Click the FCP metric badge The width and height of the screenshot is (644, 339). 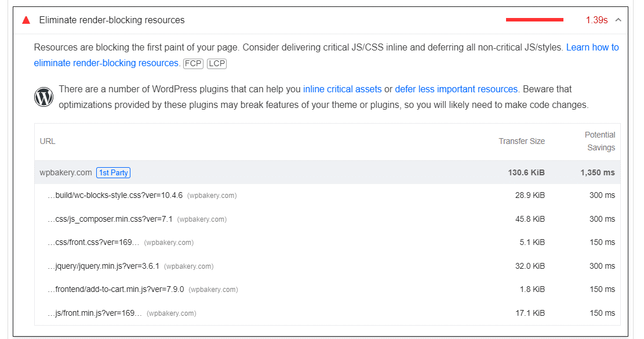193,64
